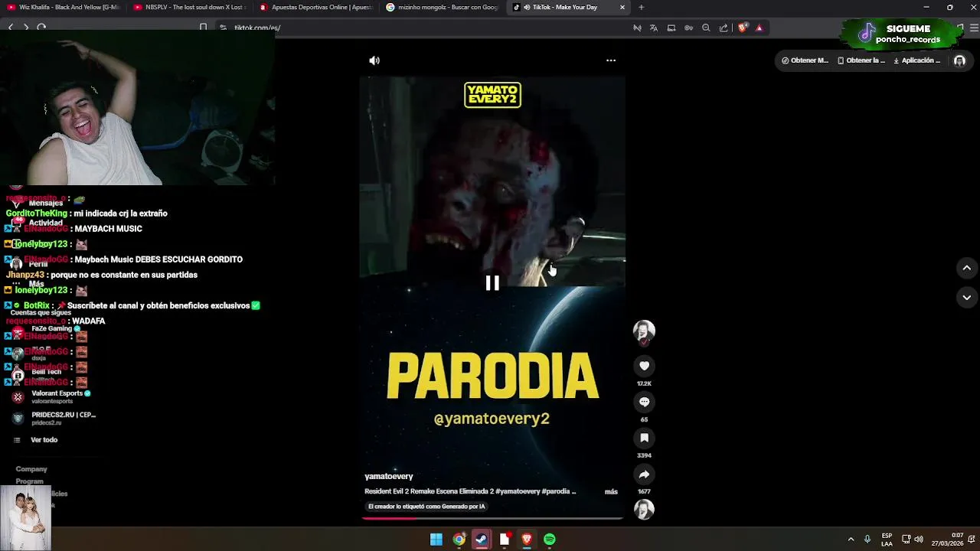This screenshot has width=980, height=551.
Task: Reload the TikTok page
Action: coord(41,28)
